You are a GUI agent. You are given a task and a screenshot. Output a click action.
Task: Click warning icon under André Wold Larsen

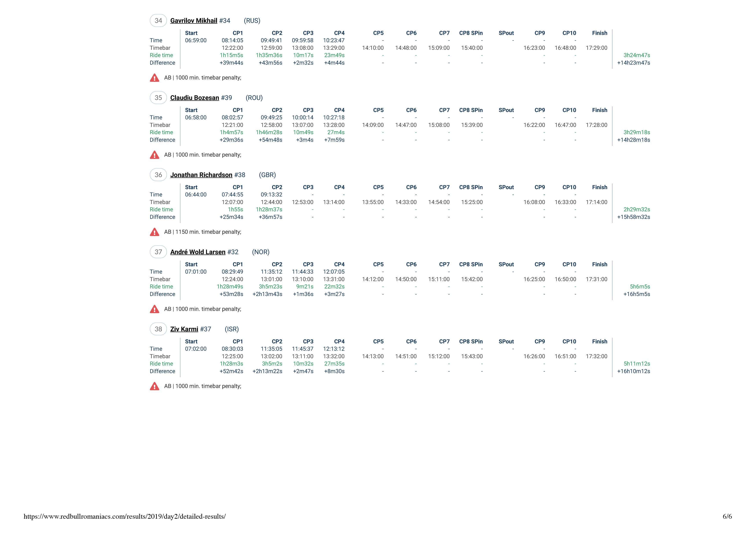(x=154, y=309)
